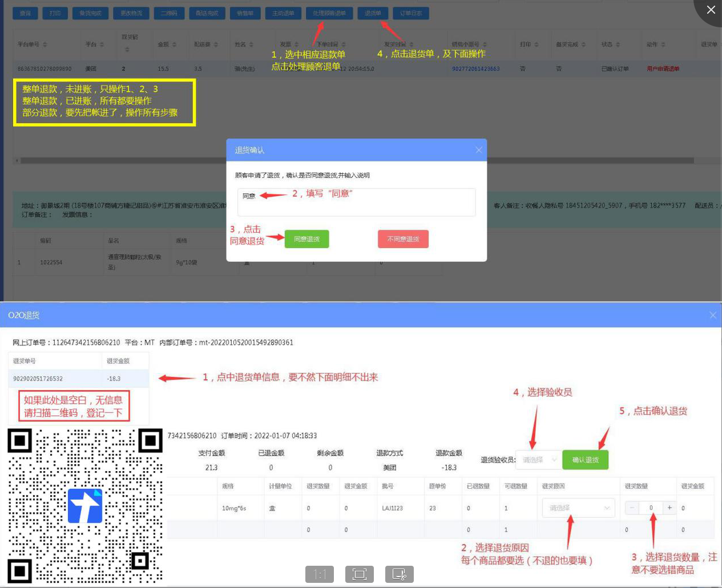Click the green 确认退货 button

point(585,460)
